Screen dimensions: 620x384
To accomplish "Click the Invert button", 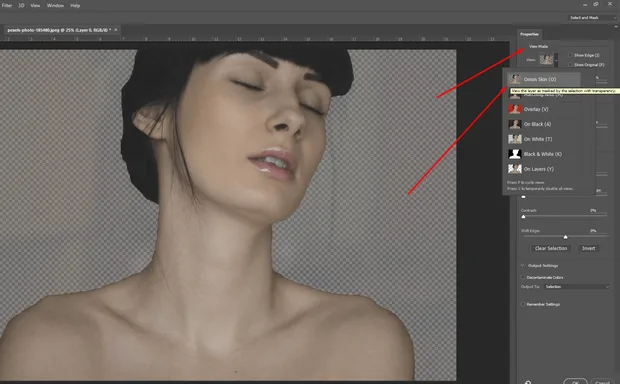I will click(588, 248).
